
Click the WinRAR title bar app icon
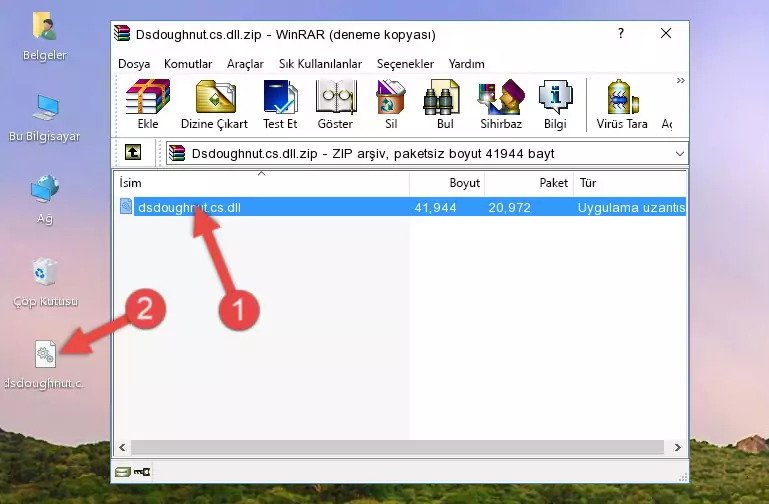(122, 33)
